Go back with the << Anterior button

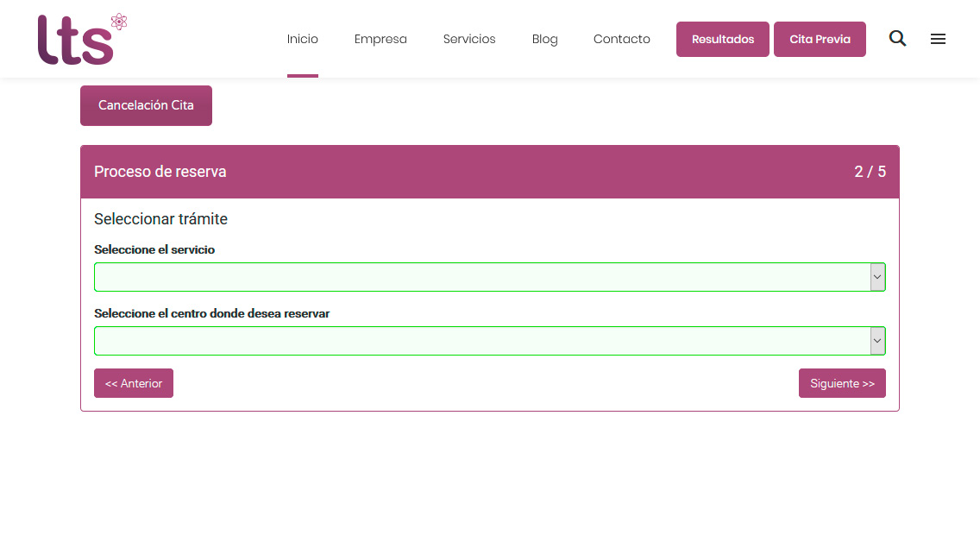pos(134,383)
